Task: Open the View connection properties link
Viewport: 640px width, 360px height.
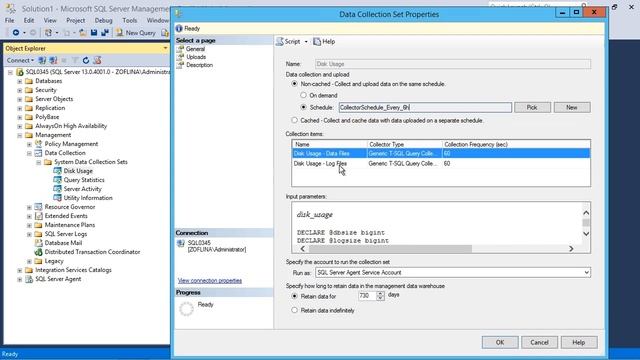Action: point(210,281)
